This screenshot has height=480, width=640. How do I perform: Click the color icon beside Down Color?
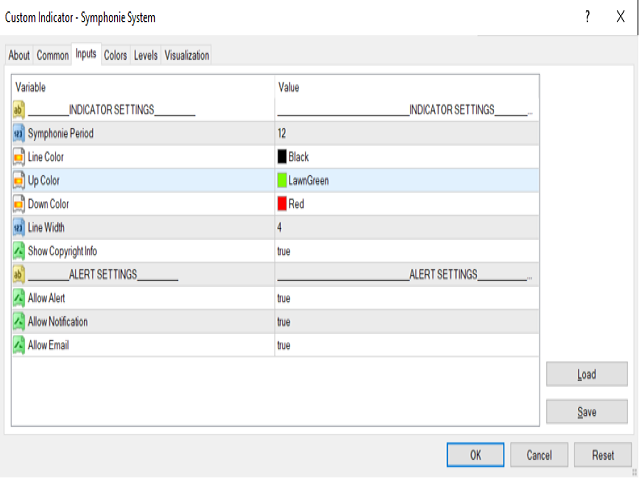tap(19, 204)
